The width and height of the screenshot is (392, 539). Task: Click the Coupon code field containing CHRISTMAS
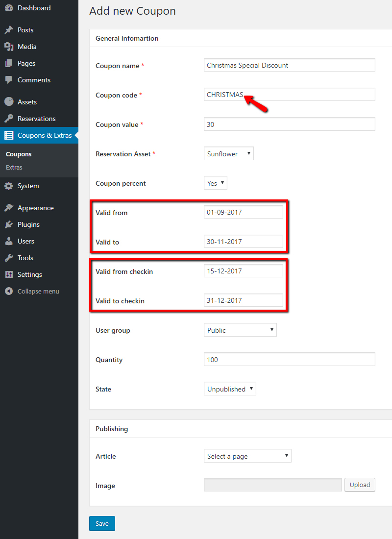click(x=289, y=94)
